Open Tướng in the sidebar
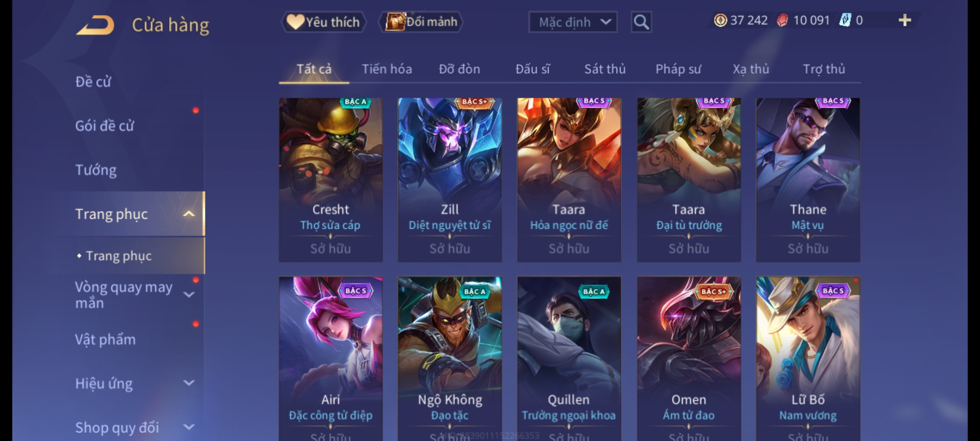 click(x=96, y=170)
